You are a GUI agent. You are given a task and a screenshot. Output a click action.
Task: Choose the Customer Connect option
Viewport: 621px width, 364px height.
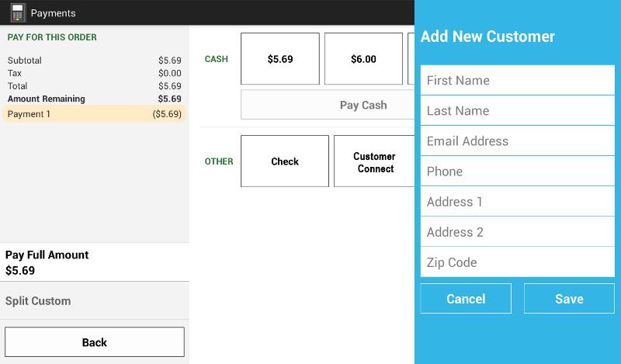pyautogui.click(x=374, y=161)
